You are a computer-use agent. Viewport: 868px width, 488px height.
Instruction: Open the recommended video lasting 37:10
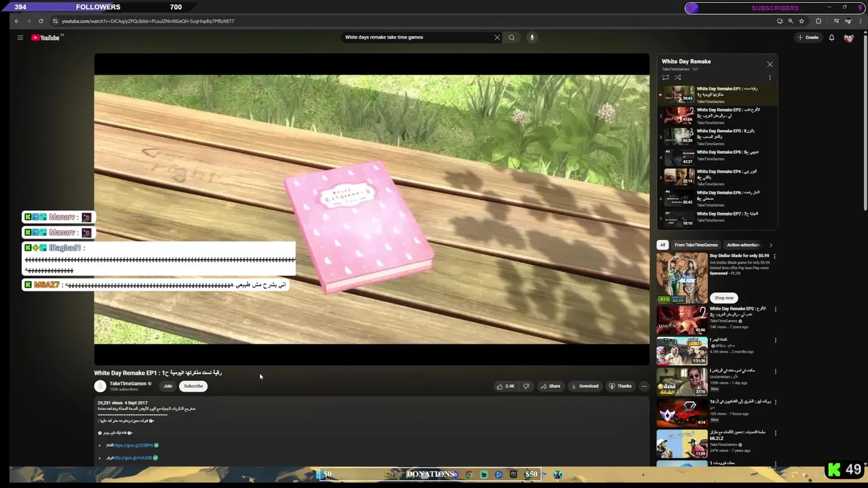pyautogui.click(x=682, y=382)
